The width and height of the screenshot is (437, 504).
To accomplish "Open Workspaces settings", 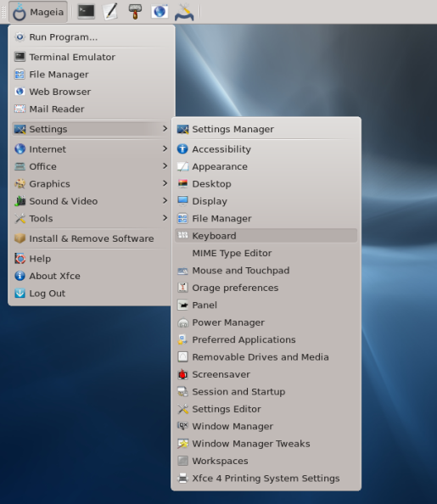I will 266,462.
